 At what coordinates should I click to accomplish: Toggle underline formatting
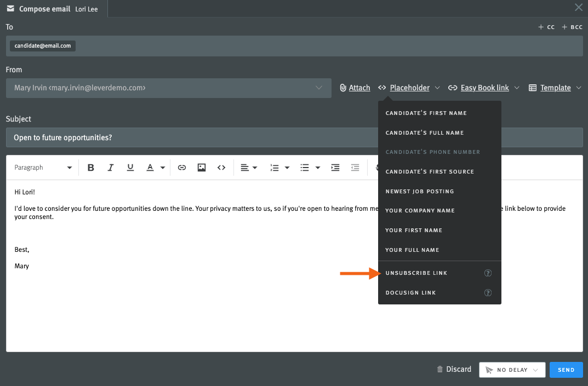tap(130, 168)
